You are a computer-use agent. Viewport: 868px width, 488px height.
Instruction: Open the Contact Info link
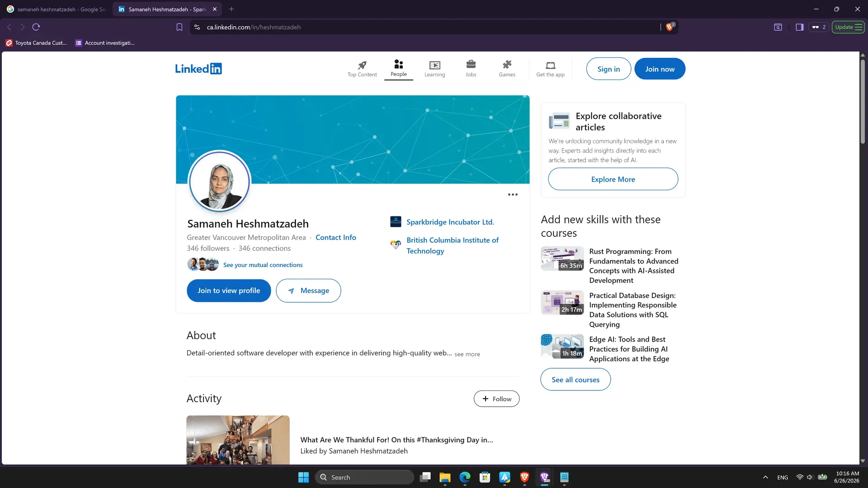click(x=335, y=237)
